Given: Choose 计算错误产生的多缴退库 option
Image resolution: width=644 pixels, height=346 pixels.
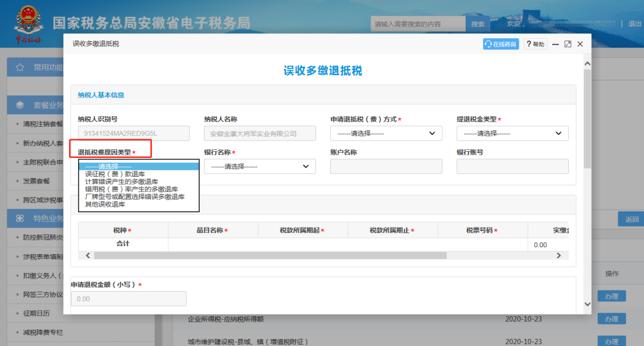Looking at the screenshot, I should click(x=122, y=182).
